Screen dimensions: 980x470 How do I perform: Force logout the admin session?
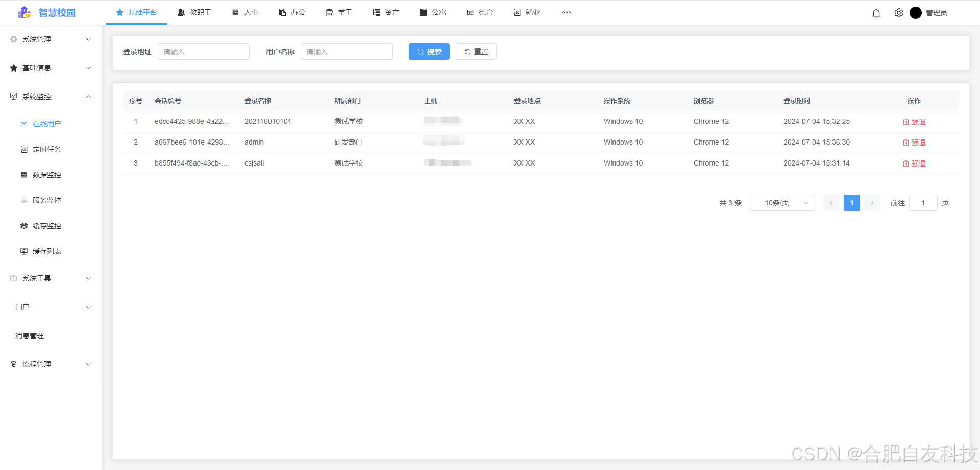pyautogui.click(x=914, y=143)
